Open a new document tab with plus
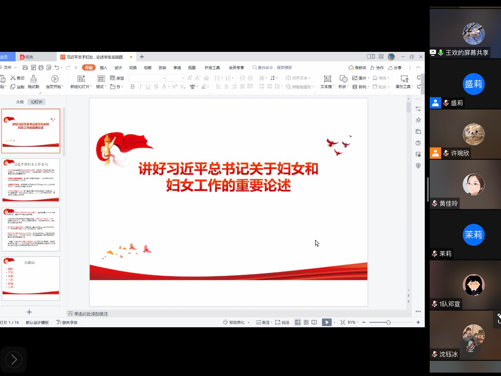 [x=142, y=57]
